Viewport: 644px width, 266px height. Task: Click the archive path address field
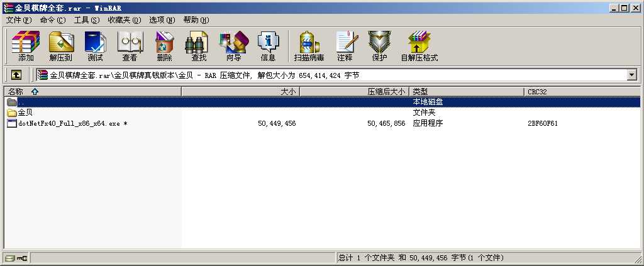coord(332,75)
